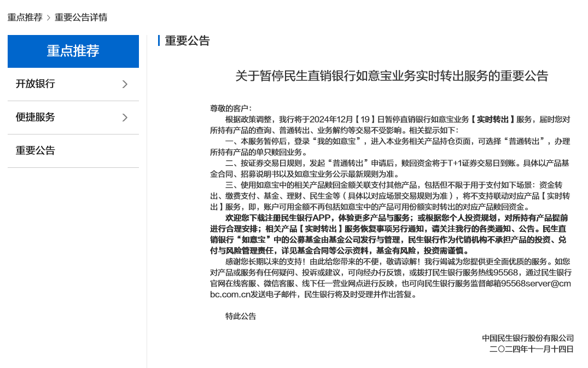Viewport: 588px width, 368px height.
Task: Click the 特此公告 closing line
Action: point(240,316)
